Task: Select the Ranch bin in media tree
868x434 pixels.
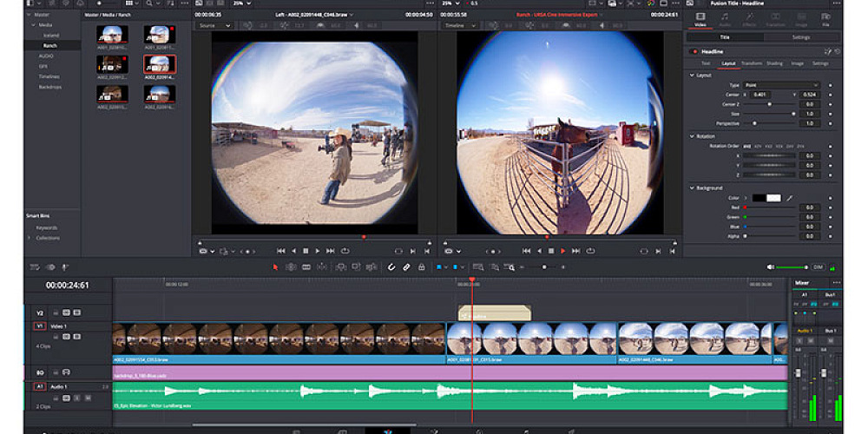Action: (x=49, y=45)
